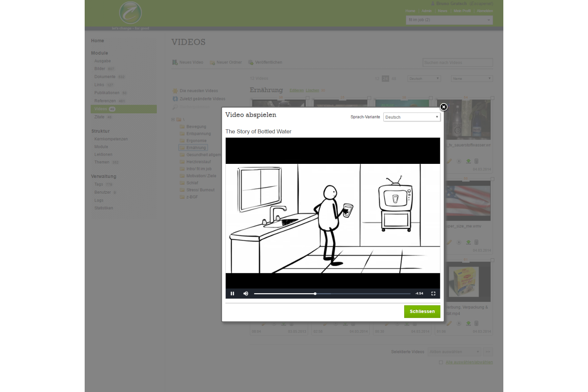This screenshot has height=392, width=588.
Task: Open Dokumente in the sidebar menu
Action: pyautogui.click(x=105, y=77)
